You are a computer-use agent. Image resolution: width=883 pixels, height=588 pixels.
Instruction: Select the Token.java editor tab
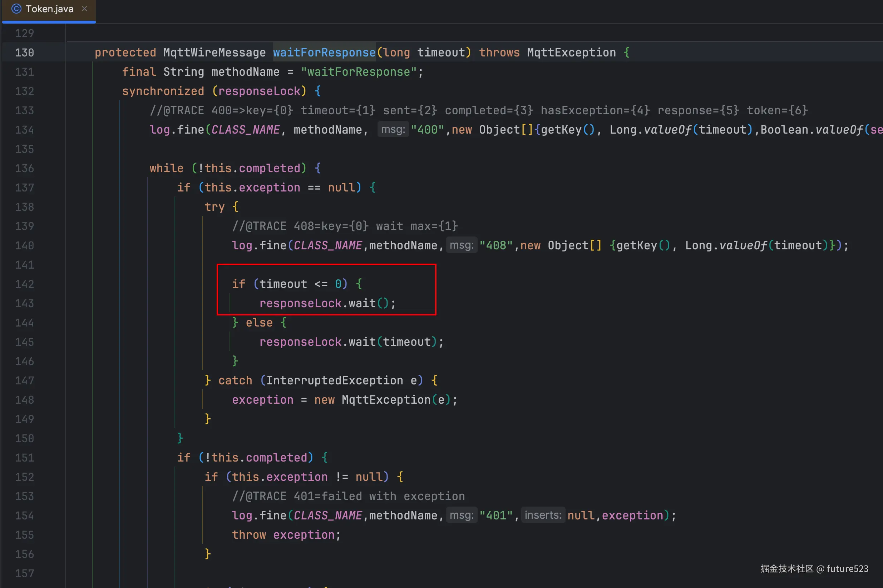click(x=49, y=9)
